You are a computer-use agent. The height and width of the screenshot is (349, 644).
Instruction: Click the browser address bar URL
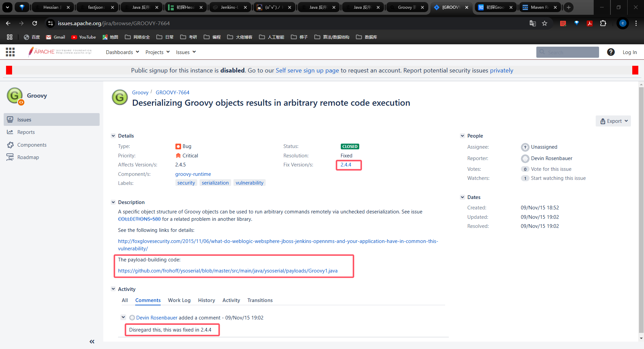114,23
